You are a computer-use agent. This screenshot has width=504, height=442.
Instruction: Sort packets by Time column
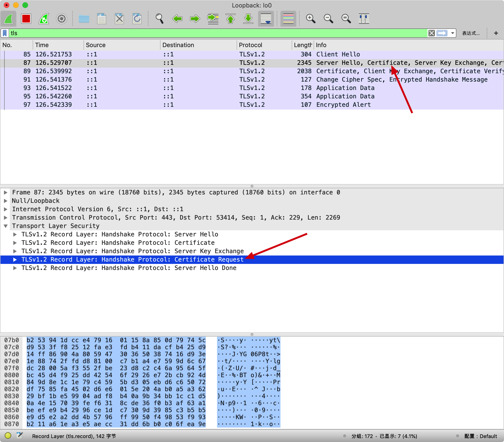42,45
